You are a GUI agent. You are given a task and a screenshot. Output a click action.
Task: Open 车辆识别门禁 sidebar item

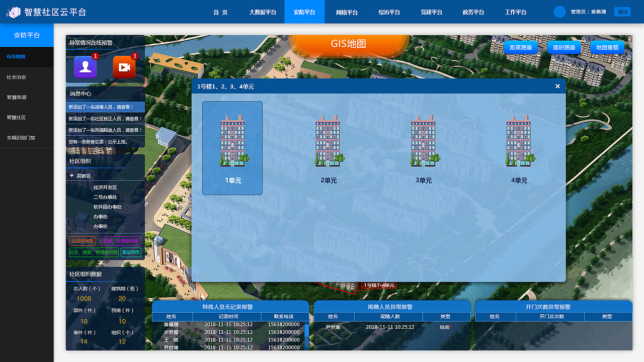click(x=27, y=137)
